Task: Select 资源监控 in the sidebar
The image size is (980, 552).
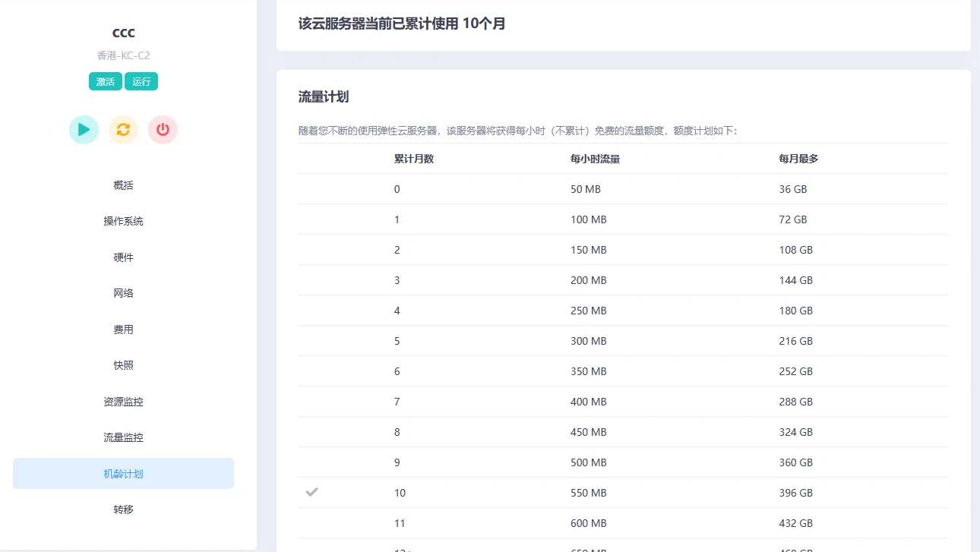Action: (x=123, y=402)
